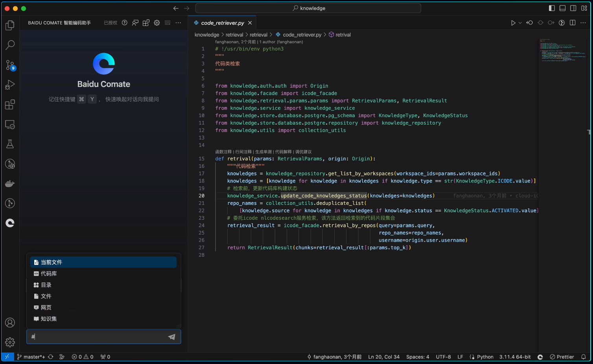Open the Remote Explorer view

click(10, 125)
